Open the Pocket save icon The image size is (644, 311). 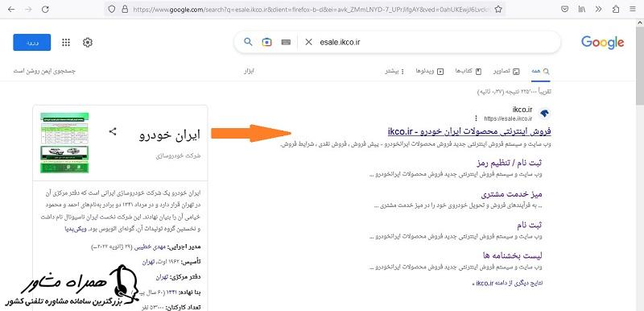click(x=565, y=9)
